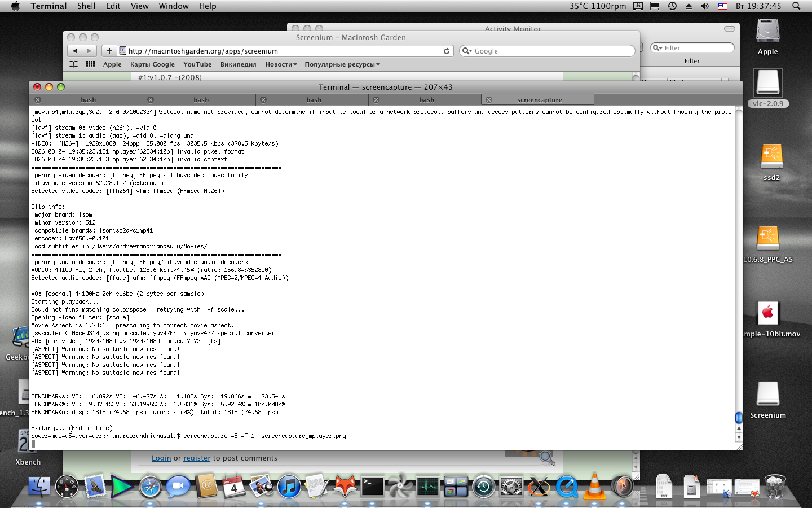Expand the Популярные ресурсы bookmarks folder
The image size is (812, 508).
342,64
